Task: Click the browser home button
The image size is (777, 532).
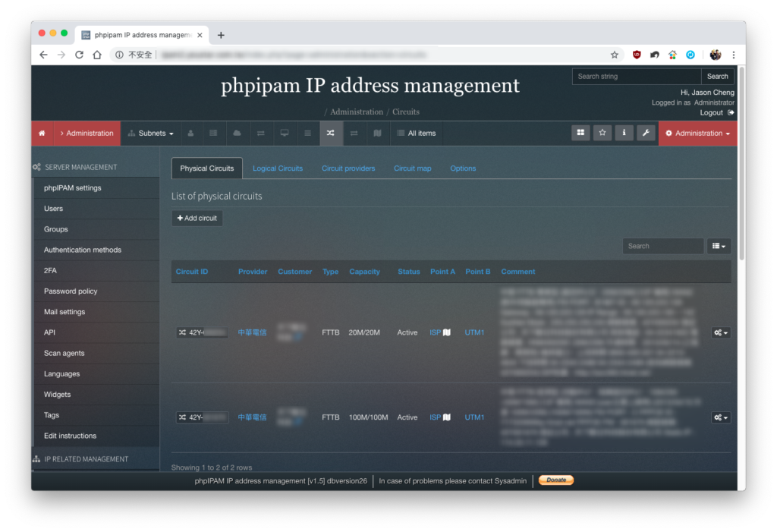Action: tap(97, 55)
